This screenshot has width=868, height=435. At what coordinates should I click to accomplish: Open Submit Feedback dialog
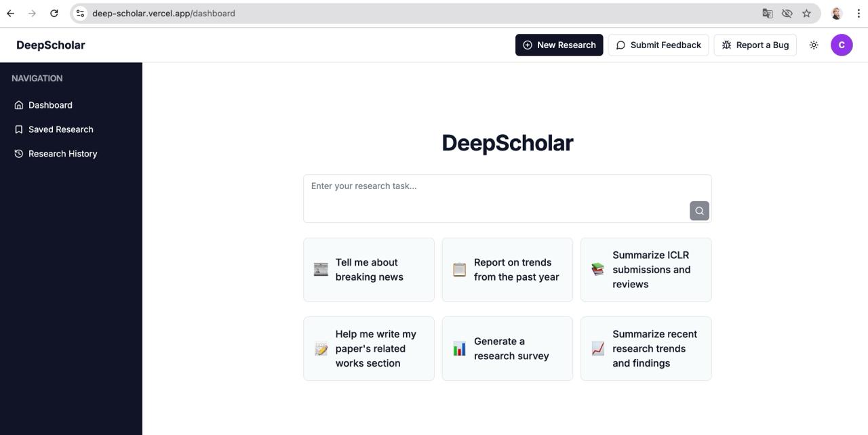658,45
